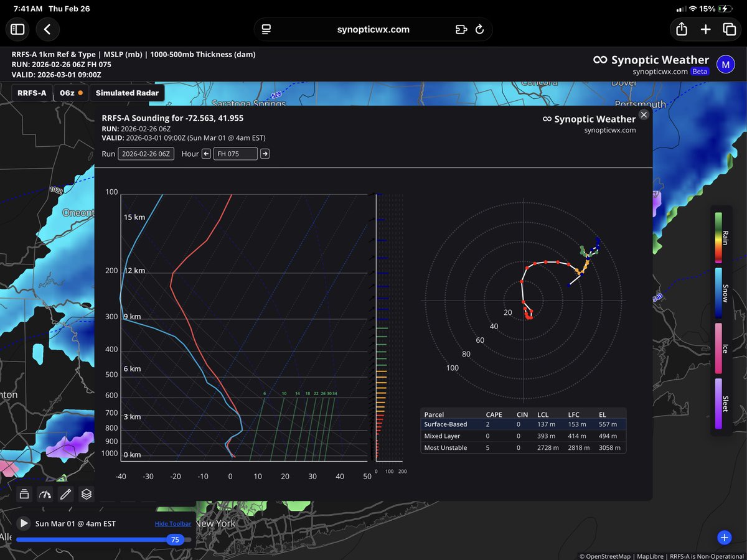The height and width of the screenshot is (560, 747).
Task: Tap the synopticwx.com address field
Action: click(x=374, y=29)
